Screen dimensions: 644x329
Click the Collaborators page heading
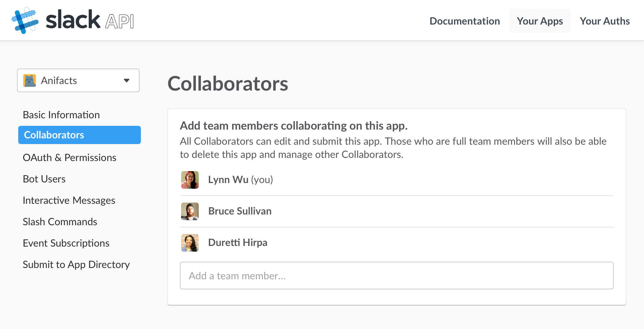228,84
